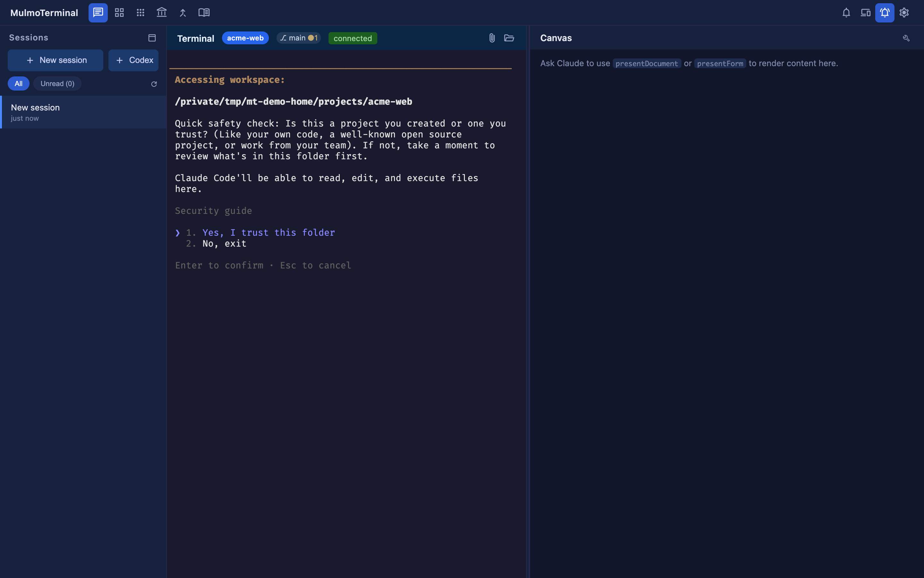924x578 pixels.
Task: Select the Unread (0) filter
Action: [57, 83]
